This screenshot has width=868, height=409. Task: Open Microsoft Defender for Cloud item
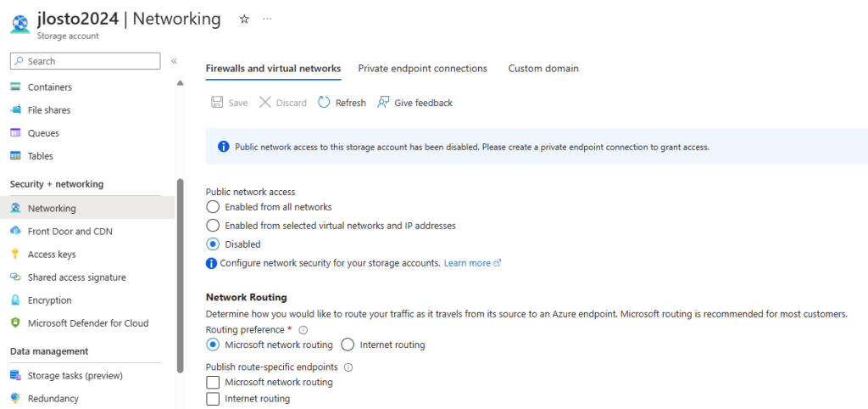tap(88, 323)
